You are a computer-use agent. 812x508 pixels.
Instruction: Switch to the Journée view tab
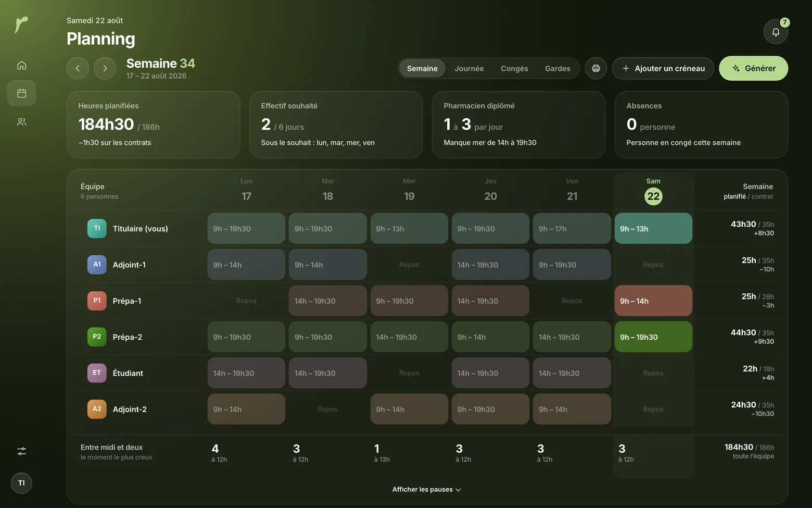click(x=469, y=68)
